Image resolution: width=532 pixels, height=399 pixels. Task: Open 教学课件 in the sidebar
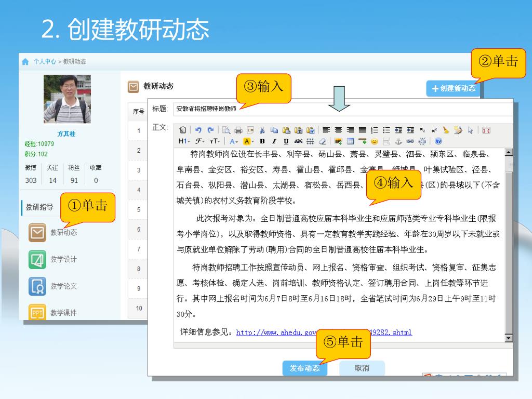click(x=54, y=312)
